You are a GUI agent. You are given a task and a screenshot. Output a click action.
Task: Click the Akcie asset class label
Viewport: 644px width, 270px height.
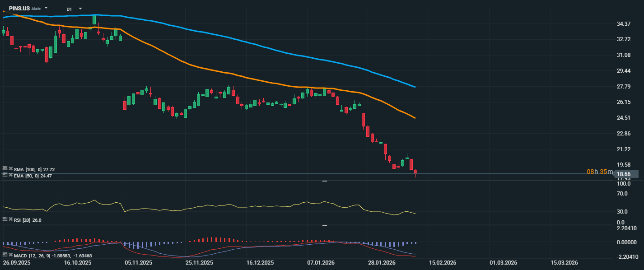[x=36, y=9]
